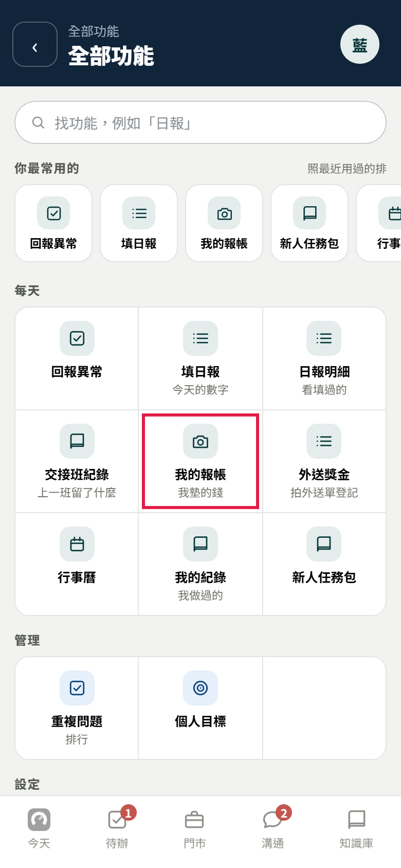Go back with the header arrow button

[35, 44]
